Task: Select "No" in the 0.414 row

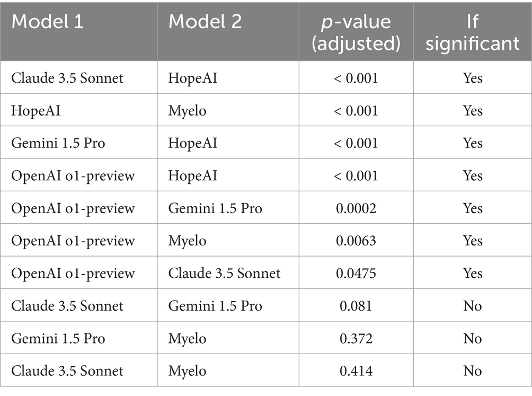Action: pos(472,371)
